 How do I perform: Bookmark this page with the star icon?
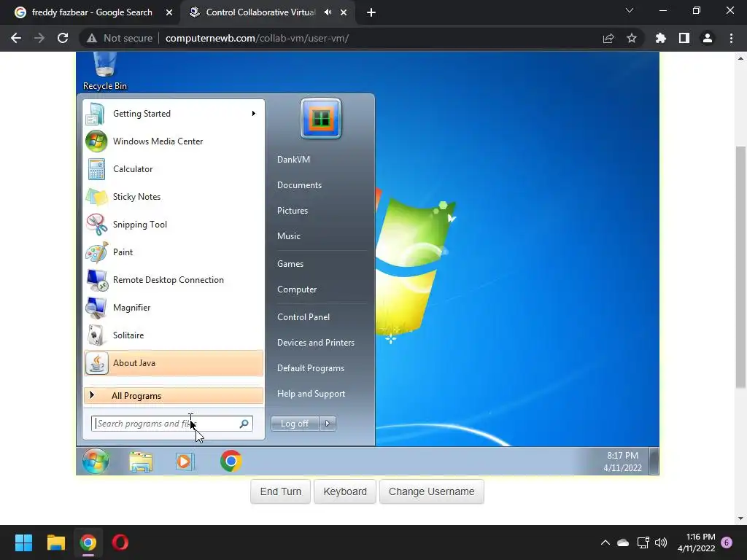pyautogui.click(x=632, y=38)
